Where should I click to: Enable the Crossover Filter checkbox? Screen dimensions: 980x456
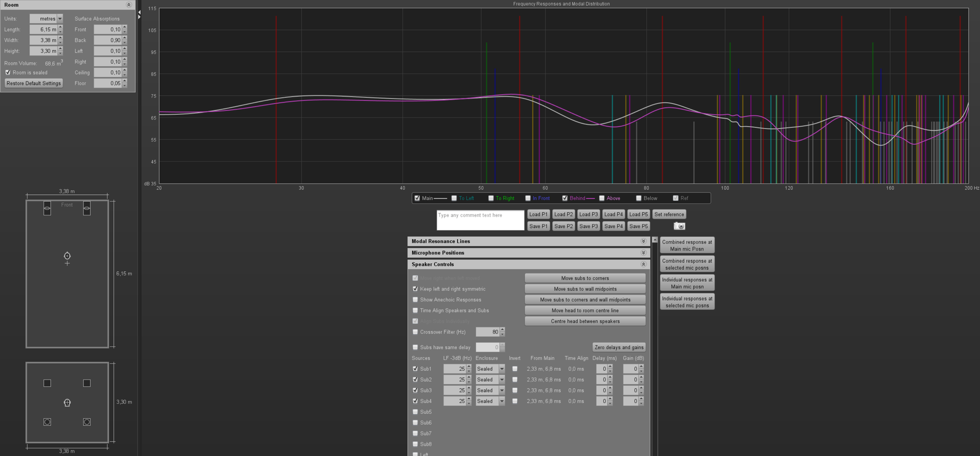[x=415, y=332]
